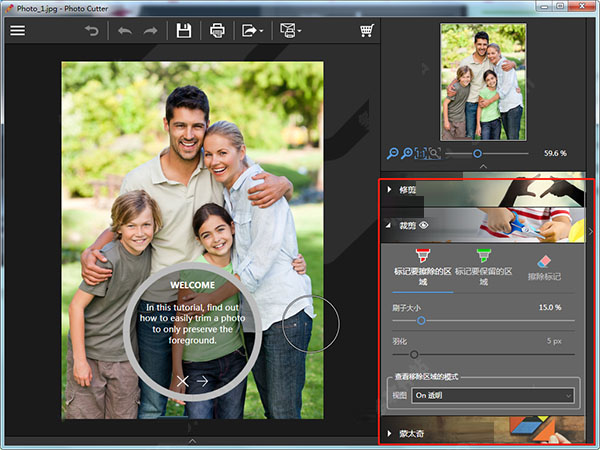
Task: Undo the last action
Action: pyautogui.click(x=125, y=31)
